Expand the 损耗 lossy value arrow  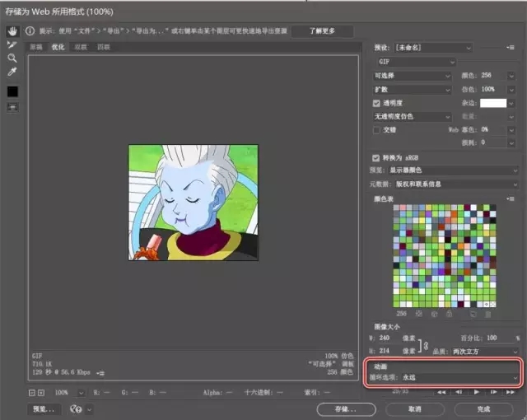(x=511, y=142)
